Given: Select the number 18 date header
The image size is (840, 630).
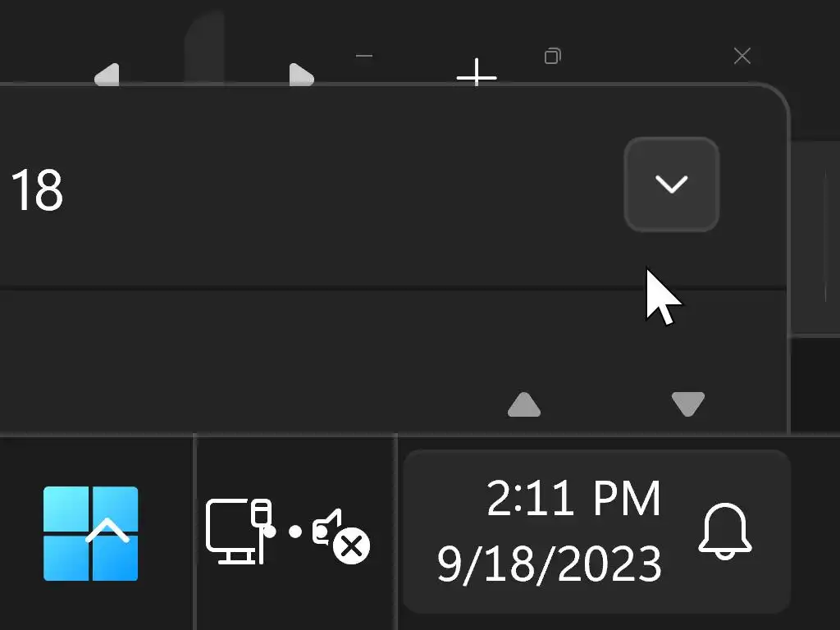Looking at the screenshot, I should pyautogui.click(x=37, y=190).
